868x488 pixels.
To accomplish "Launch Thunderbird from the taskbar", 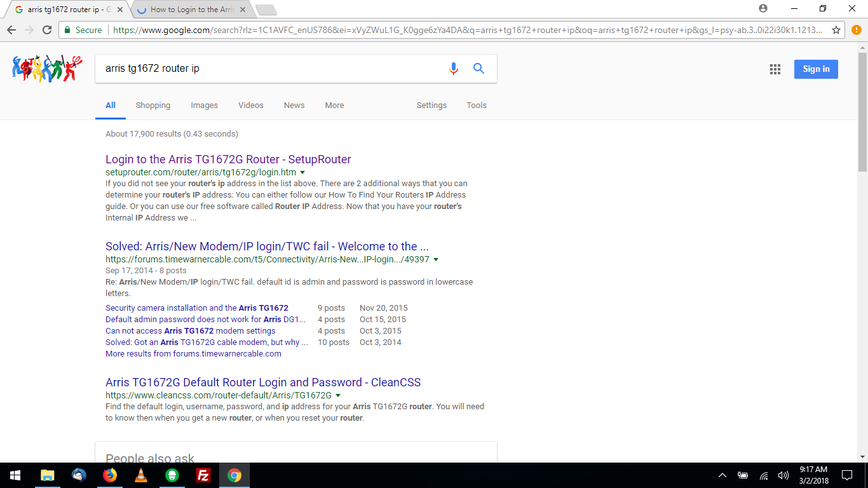I will pos(79,475).
